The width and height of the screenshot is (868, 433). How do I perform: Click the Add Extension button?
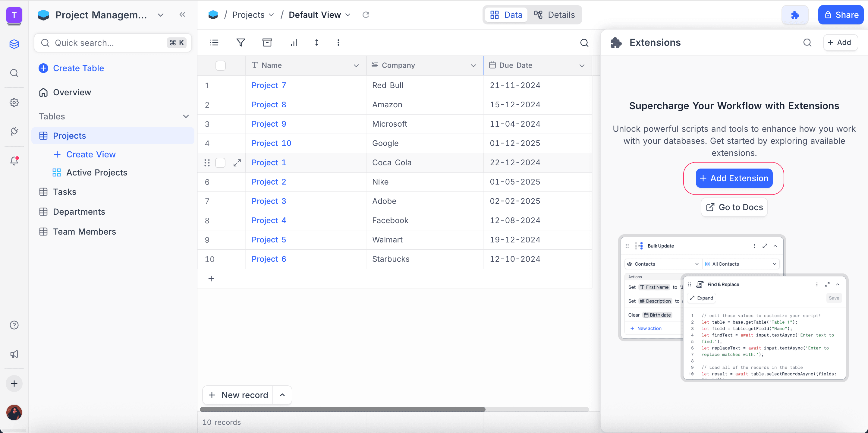pyautogui.click(x=734, y=178)
